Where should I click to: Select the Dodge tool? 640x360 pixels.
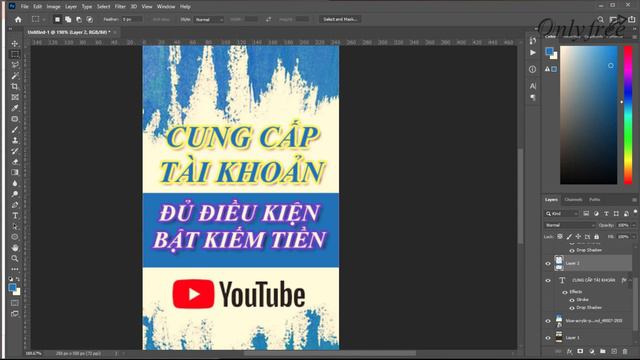pos(15,194)
